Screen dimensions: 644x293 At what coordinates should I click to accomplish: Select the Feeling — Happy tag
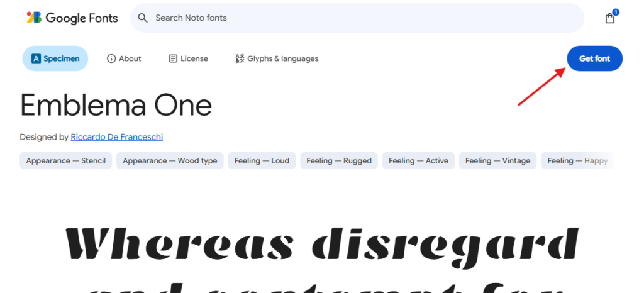577,160
